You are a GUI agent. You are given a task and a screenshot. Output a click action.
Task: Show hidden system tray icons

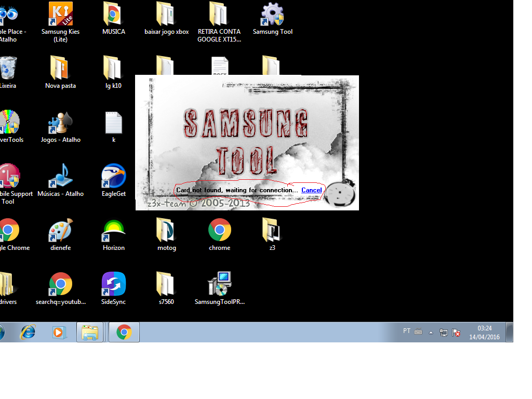coord(431,332)
